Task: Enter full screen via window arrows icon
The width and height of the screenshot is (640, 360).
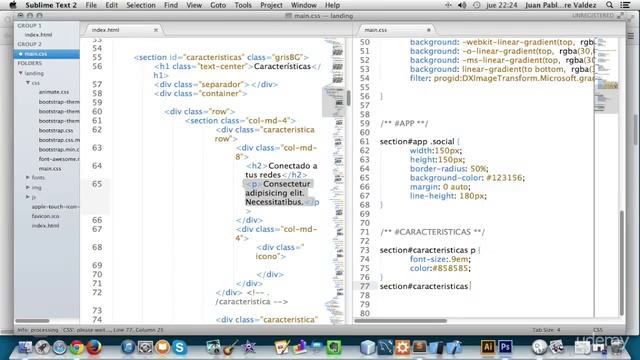Action: pyautogui.click(x=620, y=16)
